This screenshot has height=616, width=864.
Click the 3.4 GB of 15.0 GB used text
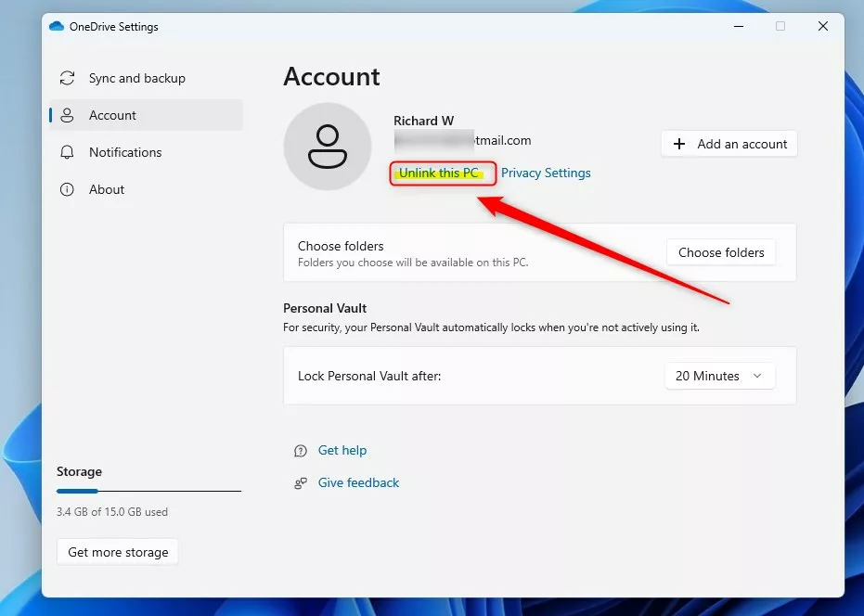coord(112,512)
